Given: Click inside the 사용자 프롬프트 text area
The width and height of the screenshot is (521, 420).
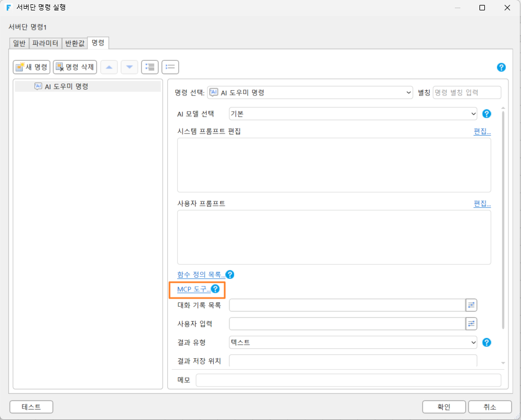Looking at the screenshot, I should (334, 237).
